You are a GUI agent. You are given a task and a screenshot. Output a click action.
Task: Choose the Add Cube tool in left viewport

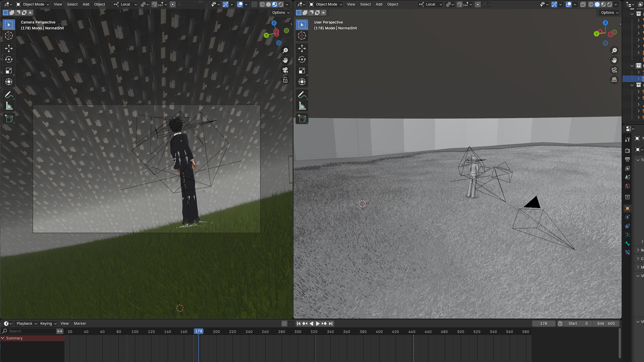[9, 119]
